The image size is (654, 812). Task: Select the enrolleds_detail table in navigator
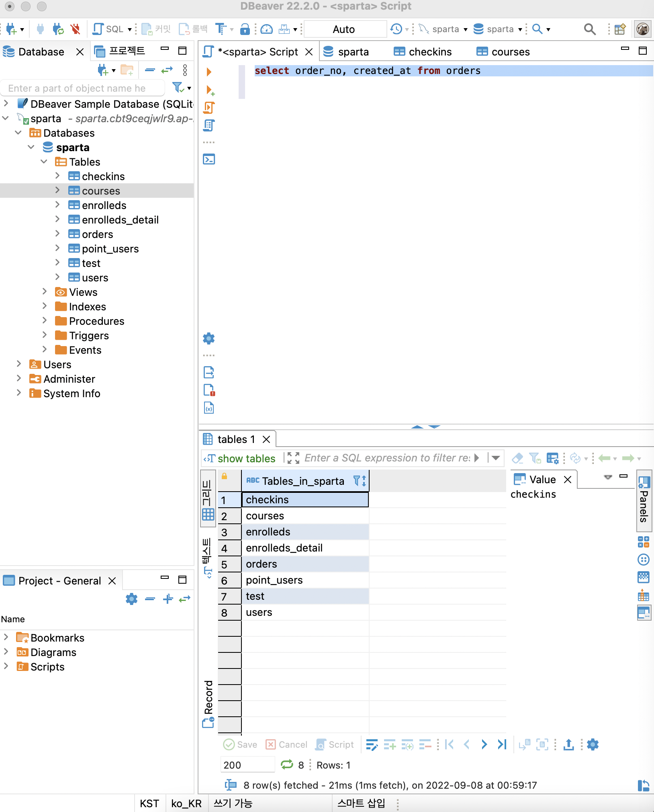120,219
